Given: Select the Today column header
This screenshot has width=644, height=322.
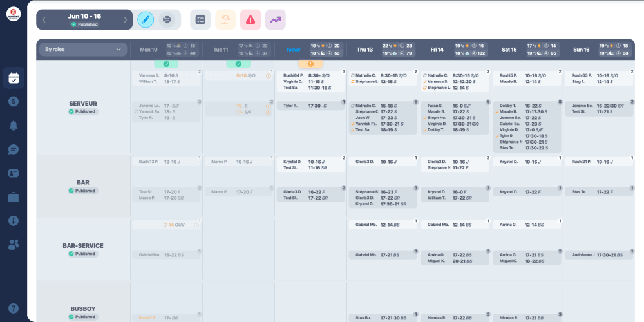Looking at the screenshot, I should point(293,50).
